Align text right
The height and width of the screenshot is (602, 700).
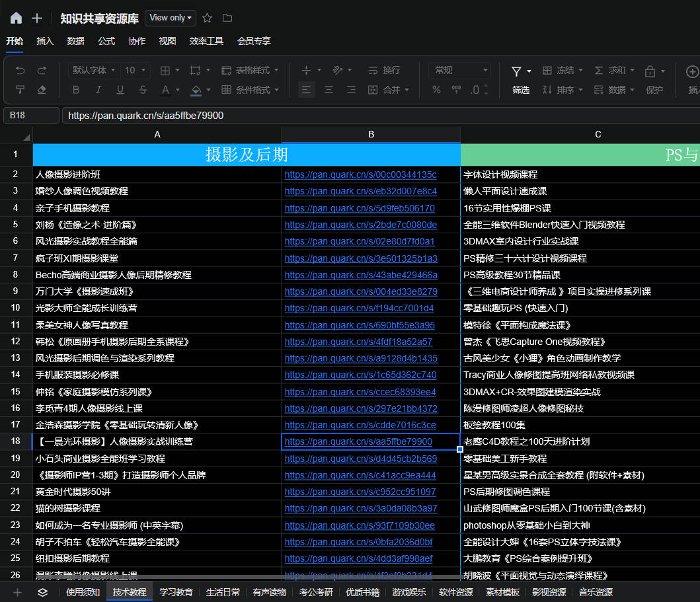point(352,90)
